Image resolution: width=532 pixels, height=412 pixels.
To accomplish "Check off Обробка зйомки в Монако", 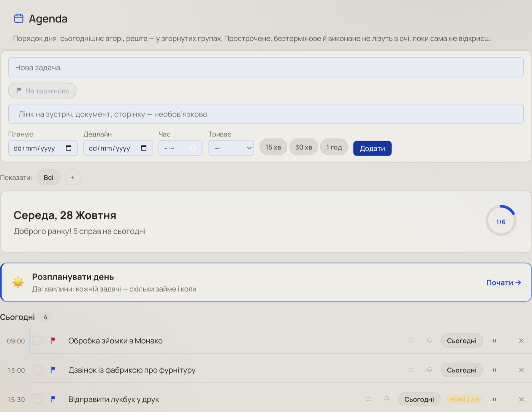I will pos(38,341).
